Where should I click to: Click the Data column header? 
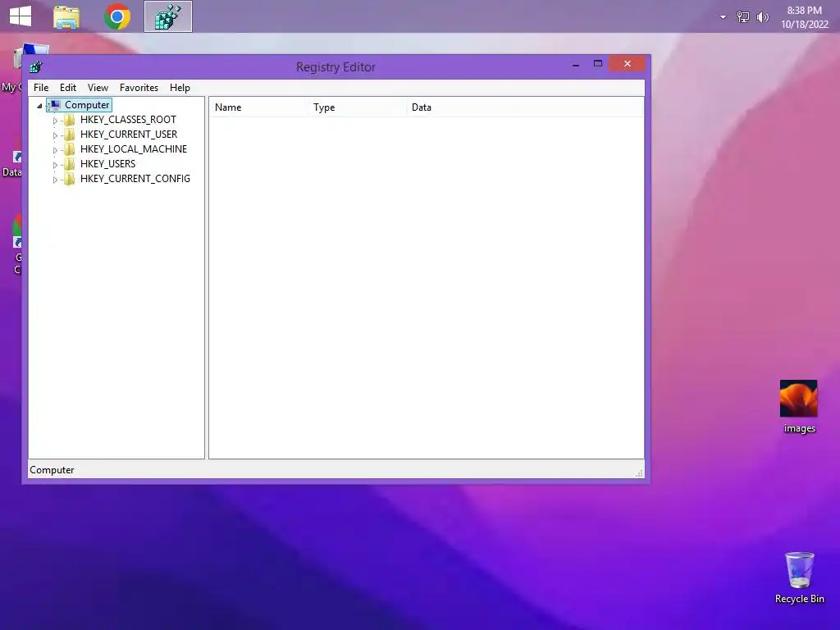tap(524, 107)
